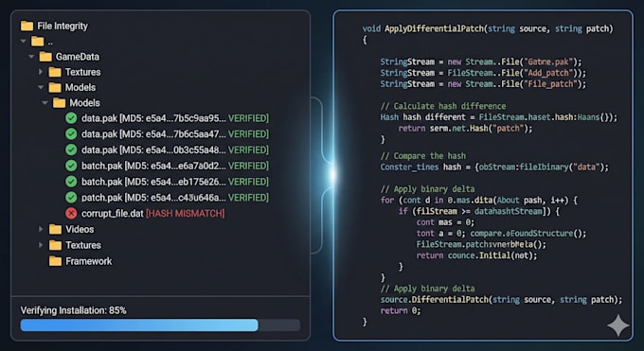Click green check icon beside patch.pak
644x351 pixels.
click(x=71, y=198)
